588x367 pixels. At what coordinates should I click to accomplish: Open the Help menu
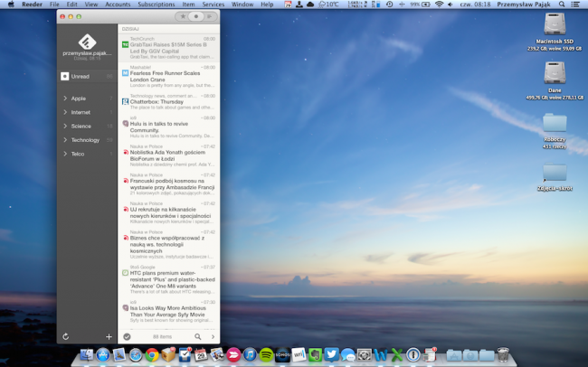(267, 5)
